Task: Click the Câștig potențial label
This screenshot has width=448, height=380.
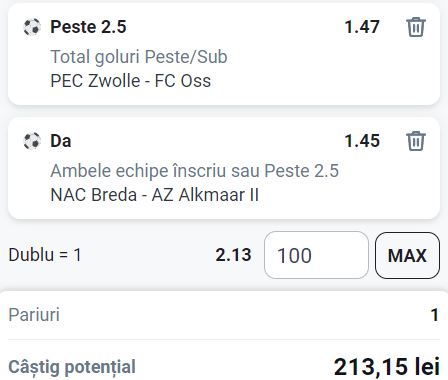Action: (72, 367)
